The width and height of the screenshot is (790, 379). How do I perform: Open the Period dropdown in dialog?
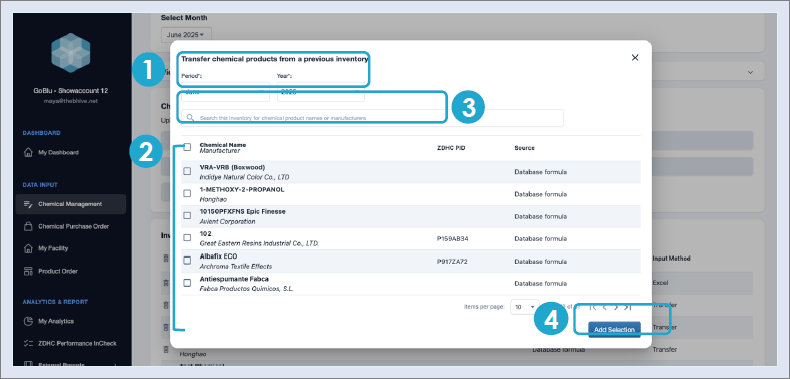[225, 92]
